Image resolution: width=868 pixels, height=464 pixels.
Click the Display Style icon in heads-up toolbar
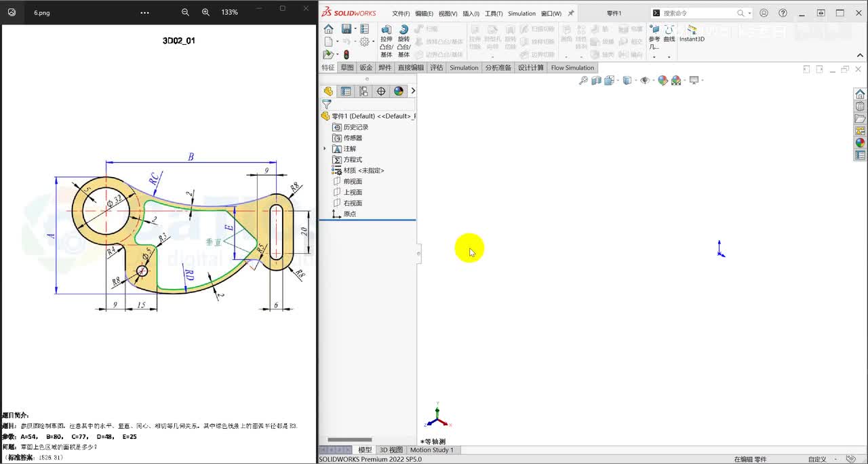point(627,80)
